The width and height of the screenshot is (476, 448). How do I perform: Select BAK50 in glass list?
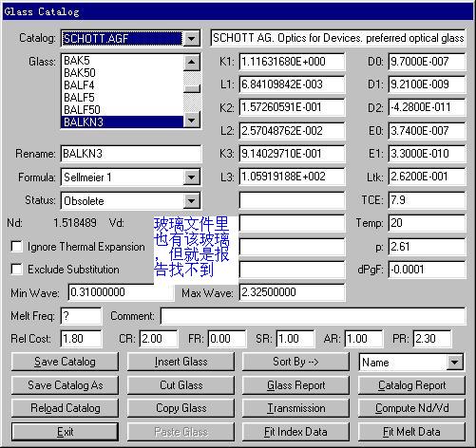click(x=123, y=73)
